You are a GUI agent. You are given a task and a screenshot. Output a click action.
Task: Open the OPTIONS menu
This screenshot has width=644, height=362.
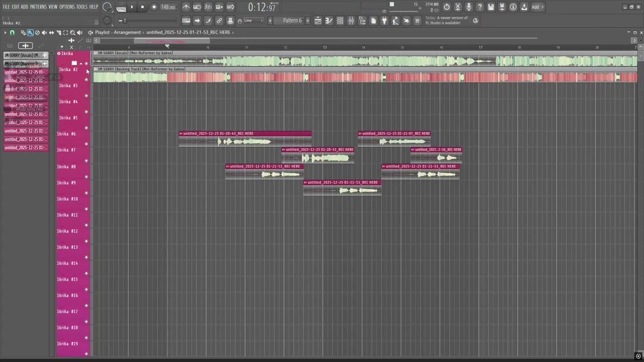pyautogui.click(x=67, y=7)
